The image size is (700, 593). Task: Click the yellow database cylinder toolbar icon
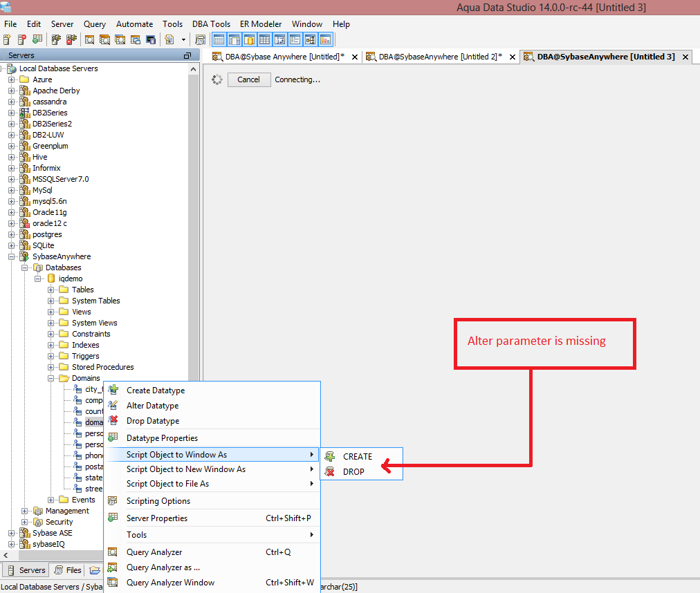(x=250, y=39)
